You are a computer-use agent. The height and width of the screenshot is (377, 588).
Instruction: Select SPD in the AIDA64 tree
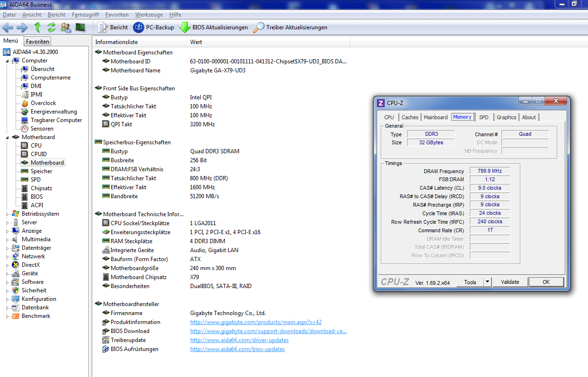tap(35, 180)
